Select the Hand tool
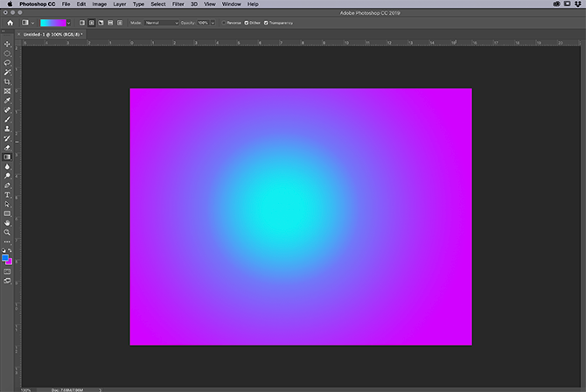This screenshot has width=586, height=392. pos(7,222)
